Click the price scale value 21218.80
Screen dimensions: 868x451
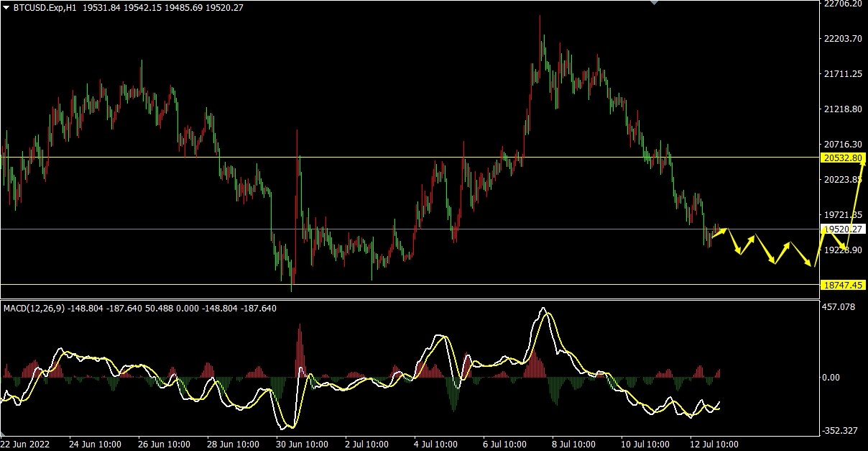click(x=844, y=109)
